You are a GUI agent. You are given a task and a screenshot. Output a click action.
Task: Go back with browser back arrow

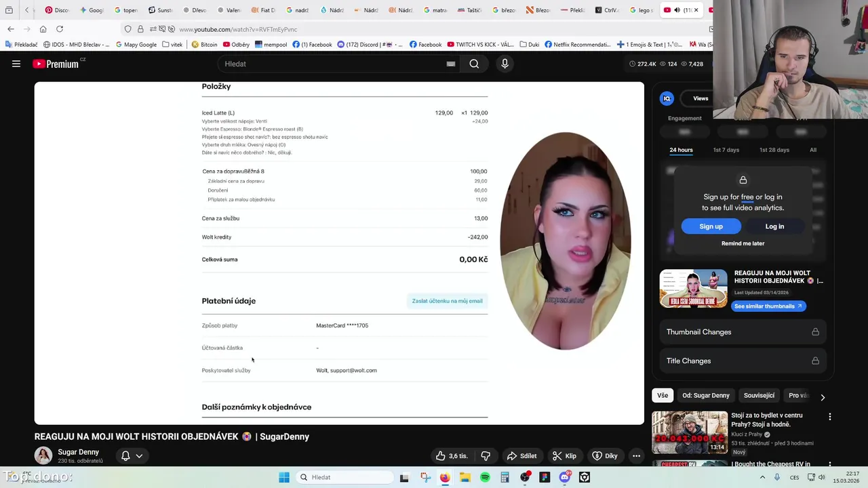coord(11,29)
